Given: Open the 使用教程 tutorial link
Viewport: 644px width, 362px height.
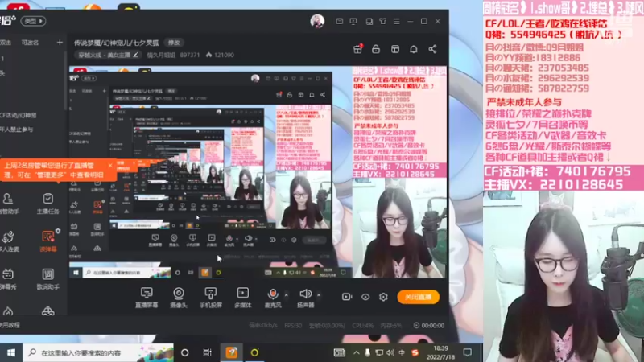Looking at the screenshot, I should tap(10, 325).
